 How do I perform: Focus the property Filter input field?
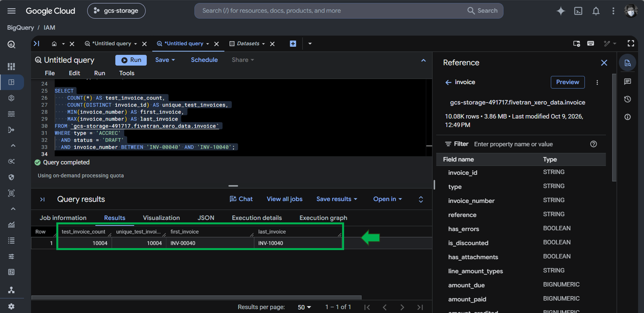point(530,144)
